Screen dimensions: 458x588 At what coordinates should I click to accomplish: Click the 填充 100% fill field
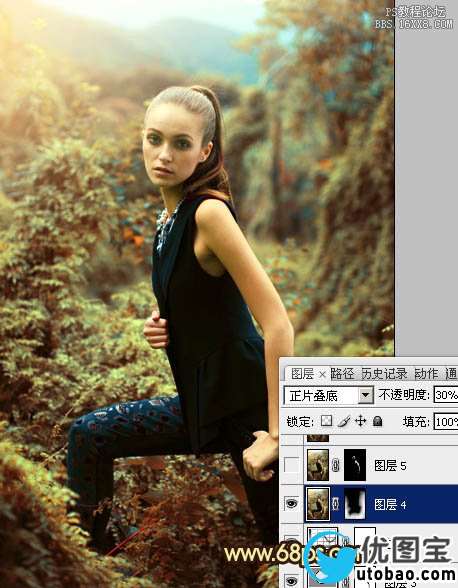tap(446, 422)
